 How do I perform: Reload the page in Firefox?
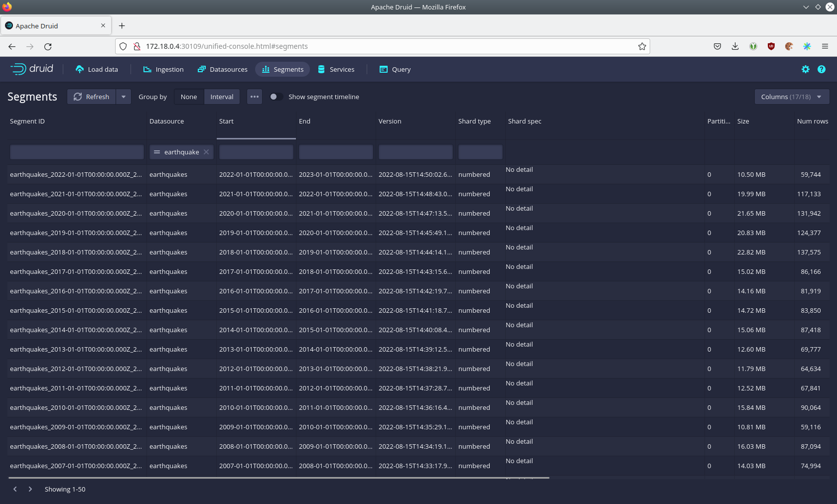click(x=48, y=46)
